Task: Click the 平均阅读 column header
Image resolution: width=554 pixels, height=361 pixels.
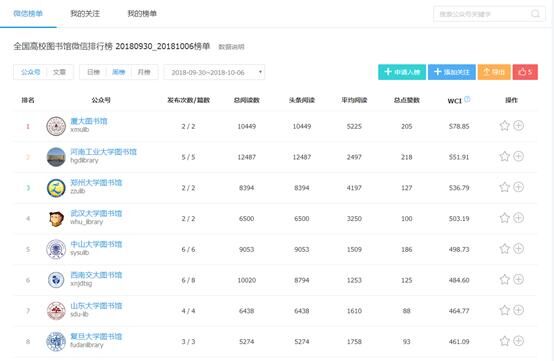Action: point(354,100)
